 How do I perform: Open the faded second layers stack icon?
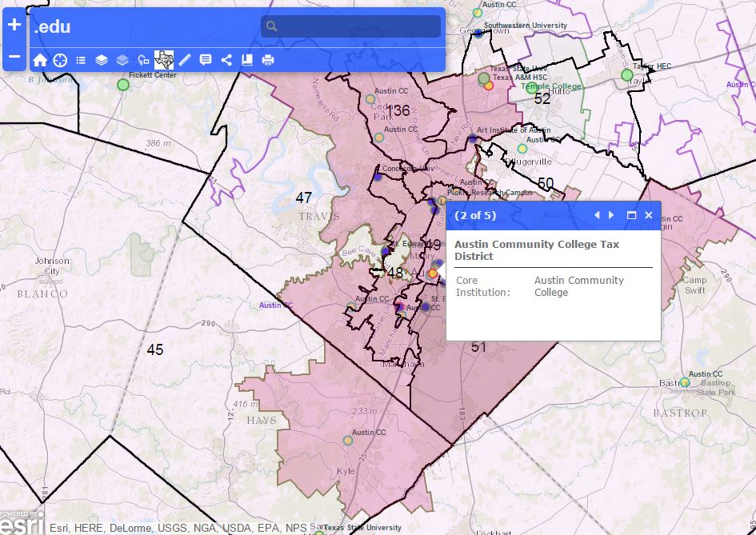coord(122,60)
